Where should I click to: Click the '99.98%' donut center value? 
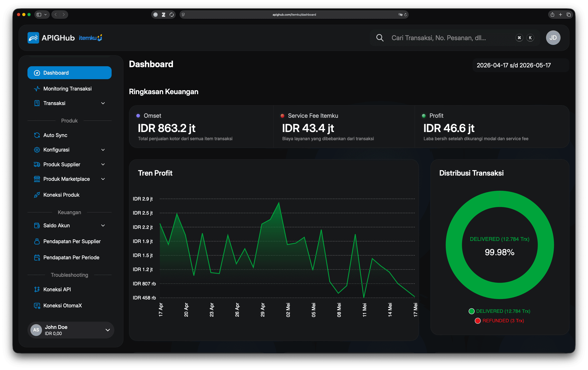499,252
